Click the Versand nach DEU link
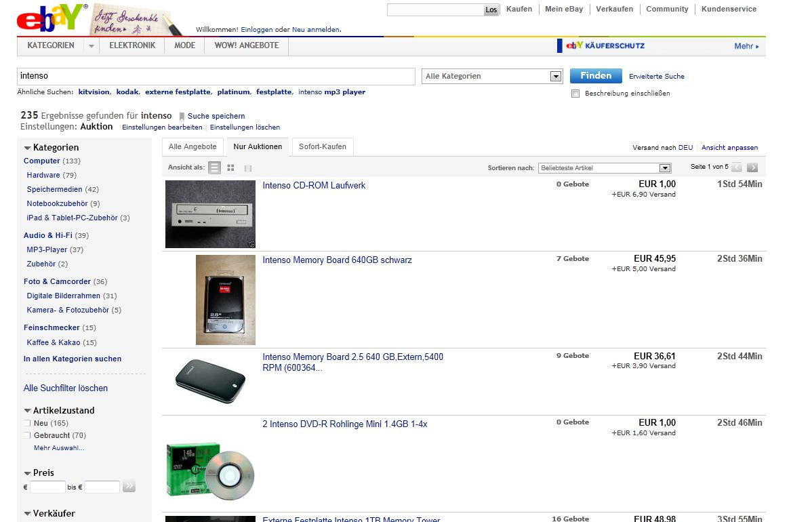The image size is (812, 522). pos(686,148)
